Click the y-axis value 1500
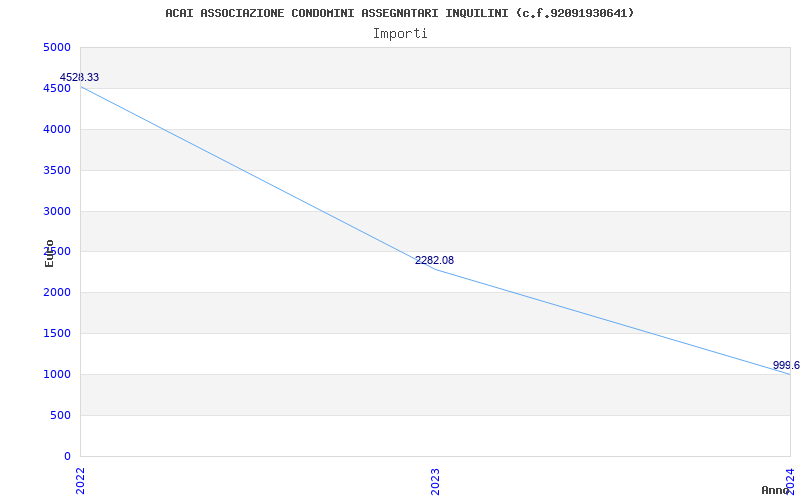Screen dimensions: 800x500 (x=57, y=333)
